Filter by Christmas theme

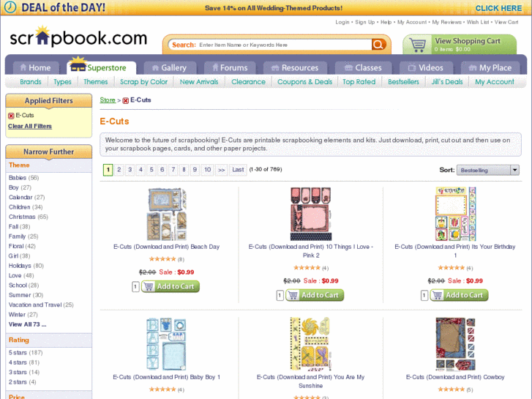pos(22,217)
